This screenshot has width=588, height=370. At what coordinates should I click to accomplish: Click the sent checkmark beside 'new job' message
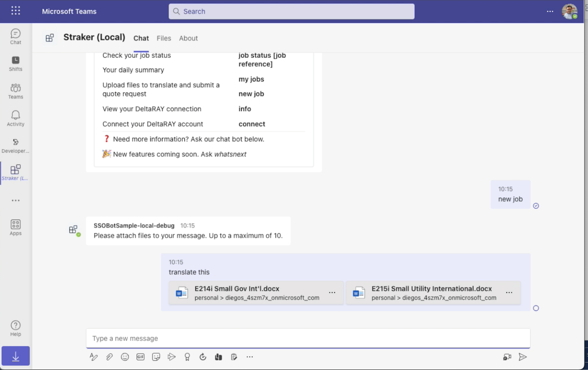[536, 206]
